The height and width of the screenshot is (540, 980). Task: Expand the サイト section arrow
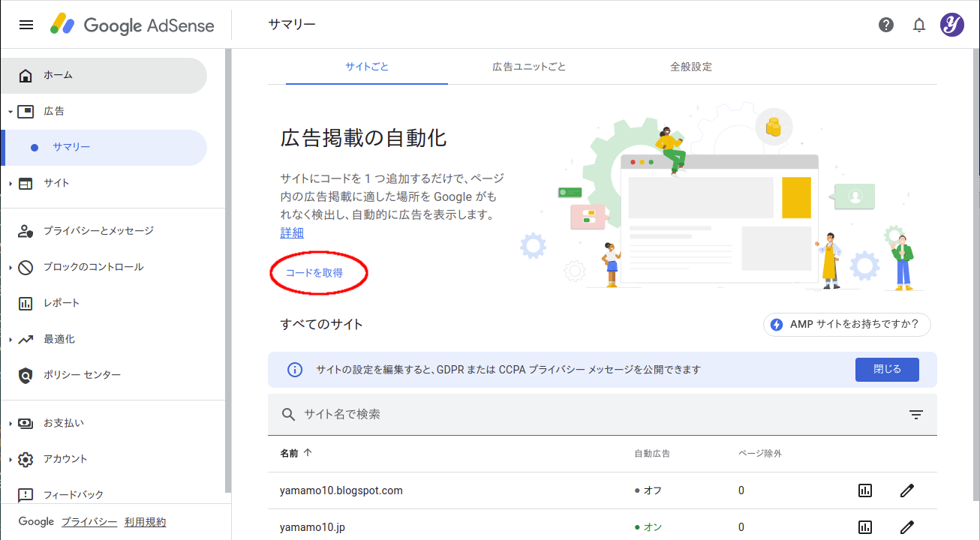coord(11,184)
